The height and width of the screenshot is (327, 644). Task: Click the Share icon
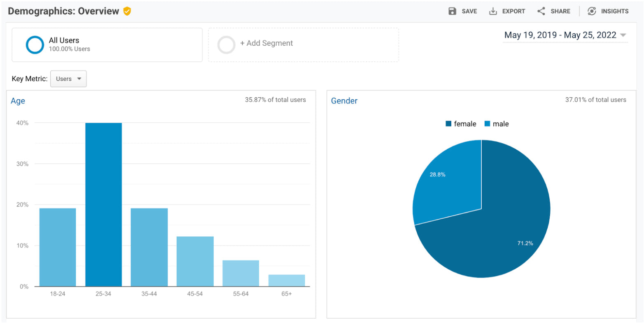click(541, 11)
